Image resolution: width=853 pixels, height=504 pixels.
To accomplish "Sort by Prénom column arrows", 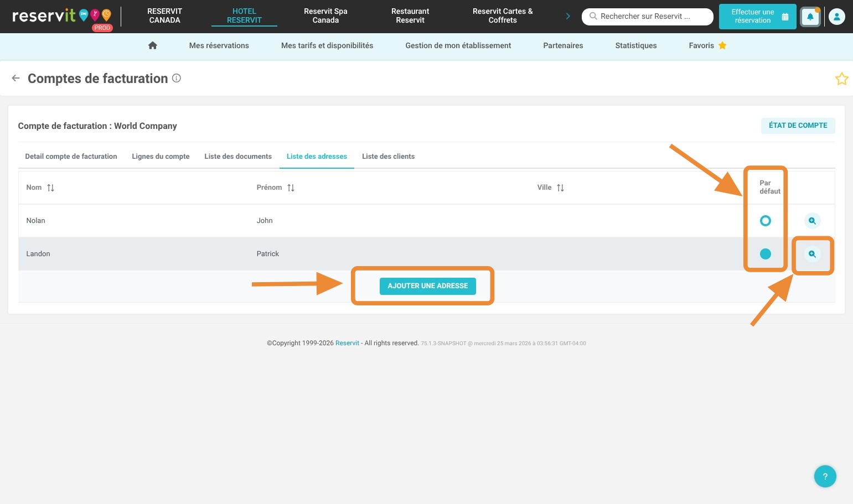I will point(291,188).
